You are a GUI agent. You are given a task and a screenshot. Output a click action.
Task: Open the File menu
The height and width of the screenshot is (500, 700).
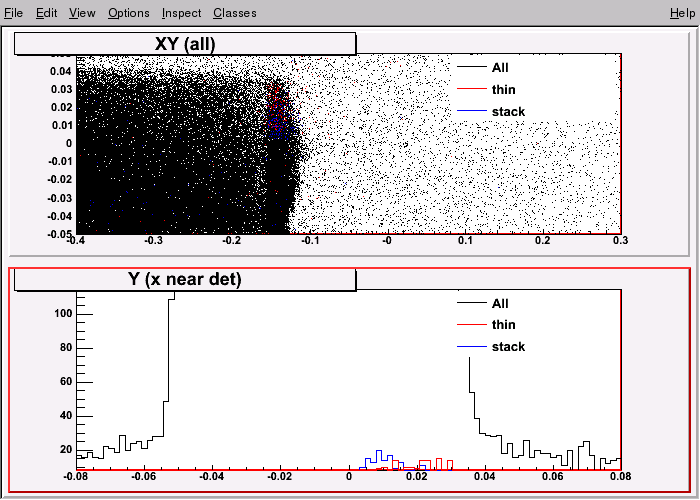pyautogui.click(x=13, y=13)
